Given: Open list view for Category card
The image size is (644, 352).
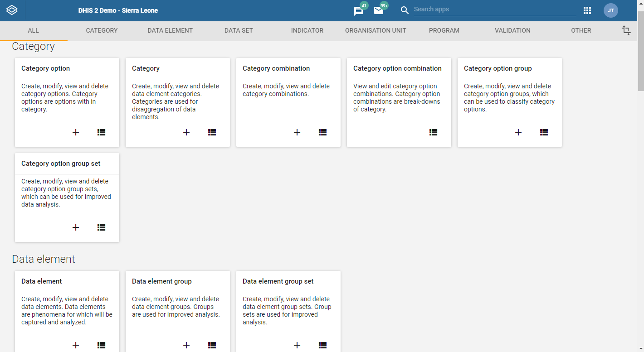Looking at the screenshot, I should point(212,132).
